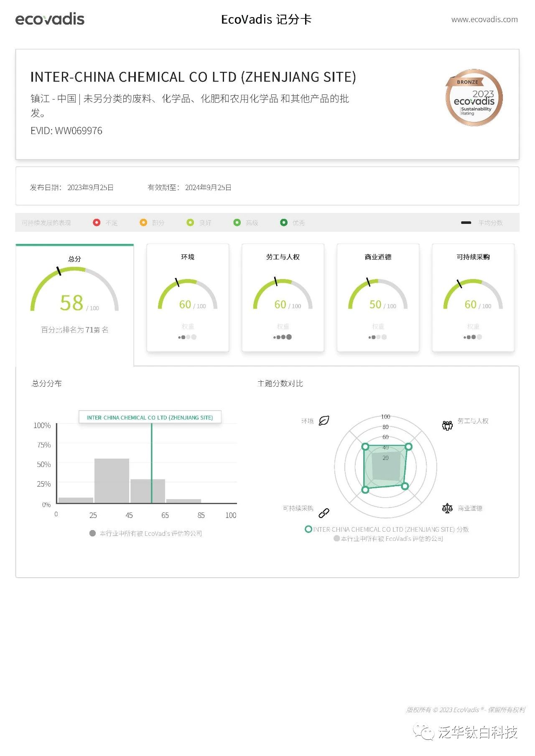Click the 百分比排名为71 ranking text
This screenshot has width=535, height=756.
point(75,330)
